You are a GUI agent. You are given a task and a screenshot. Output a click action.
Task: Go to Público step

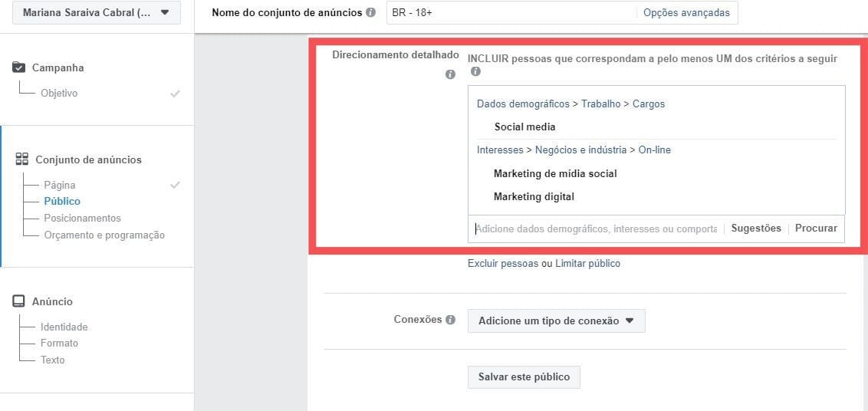pyautogui.click(x=62, y=201)
